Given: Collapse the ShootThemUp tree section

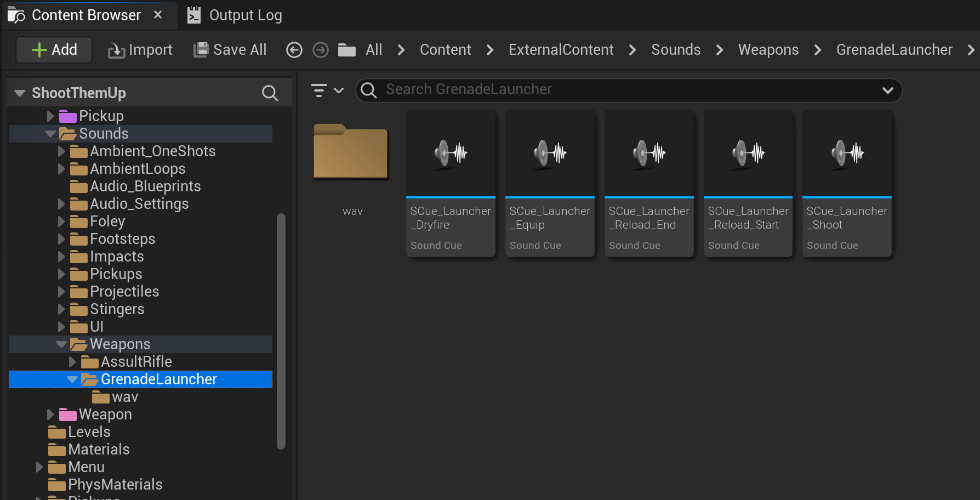Looking at the screenshot, I should [20, 93].
